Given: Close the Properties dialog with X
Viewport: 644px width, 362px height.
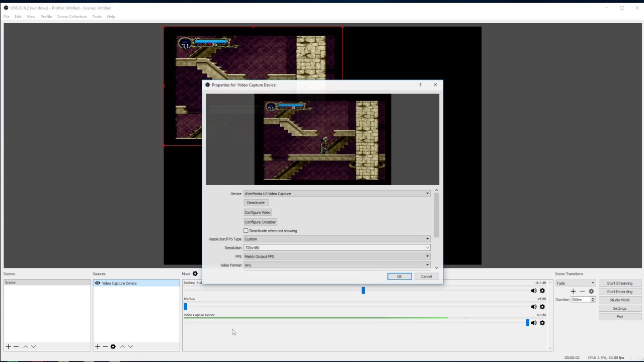Looking at the screenshot, I should (x=435, y=85).
